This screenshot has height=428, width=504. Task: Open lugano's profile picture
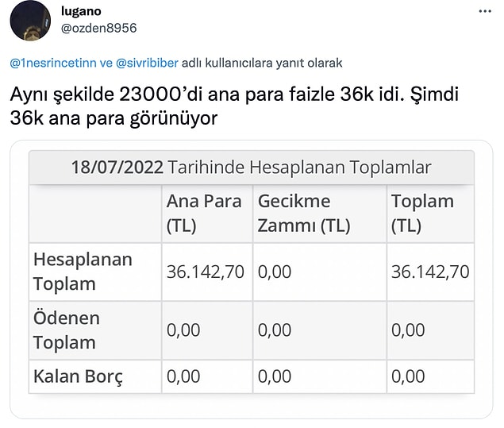pos(30,21)
